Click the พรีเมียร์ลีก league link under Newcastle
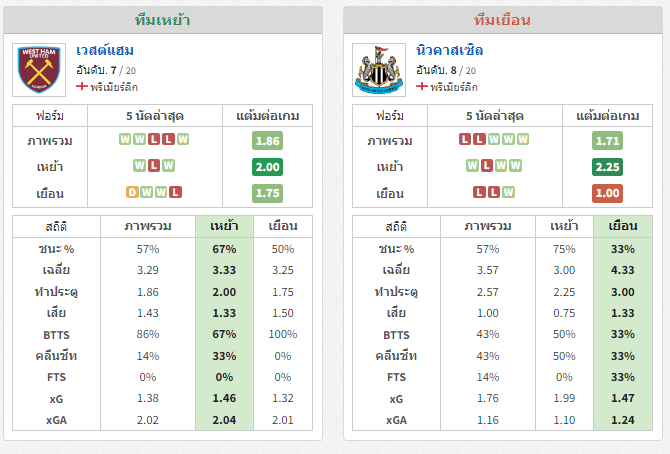670x454 pixels. coord(454,87)
